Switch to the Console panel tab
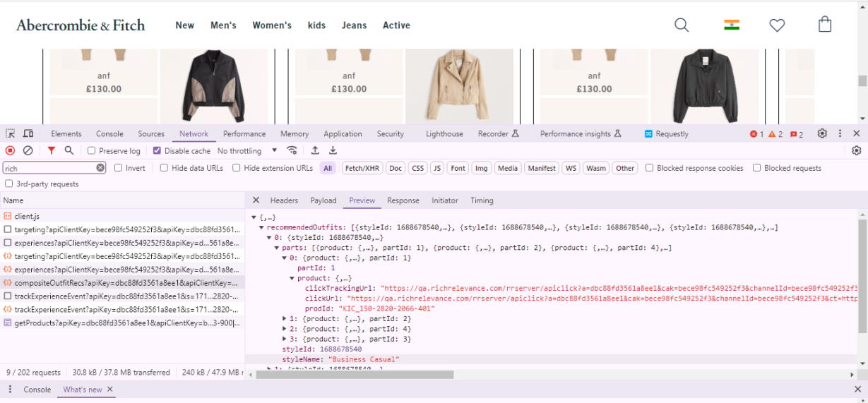Image resolution: width=868 pixels, height=403 pixels. [109, 134]
